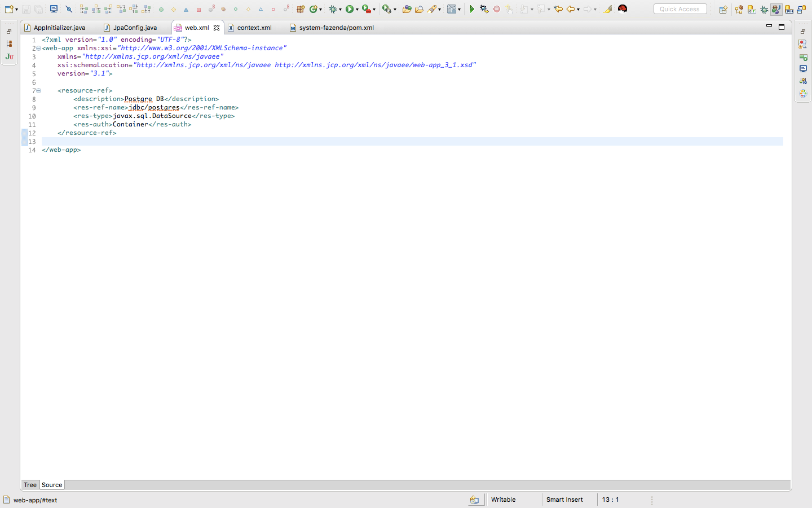Click the 13 : 1 cursor position indicator
Viewport: 812px width, 508px height.
[x=610, y=500]
